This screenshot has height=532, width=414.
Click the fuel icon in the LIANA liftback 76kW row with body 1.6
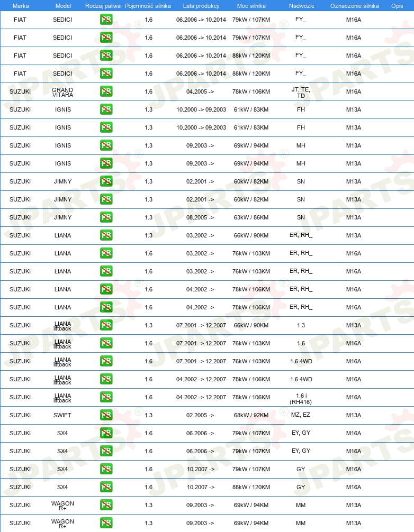106,343
